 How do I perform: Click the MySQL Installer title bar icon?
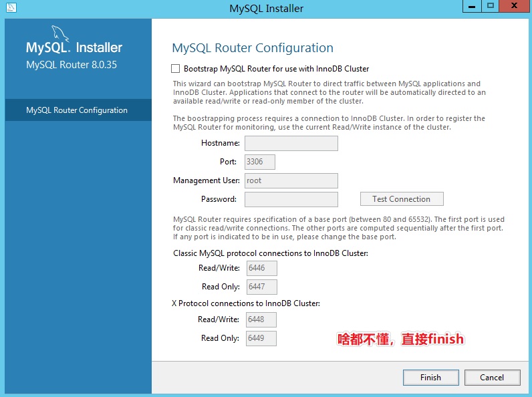point(11,7)
